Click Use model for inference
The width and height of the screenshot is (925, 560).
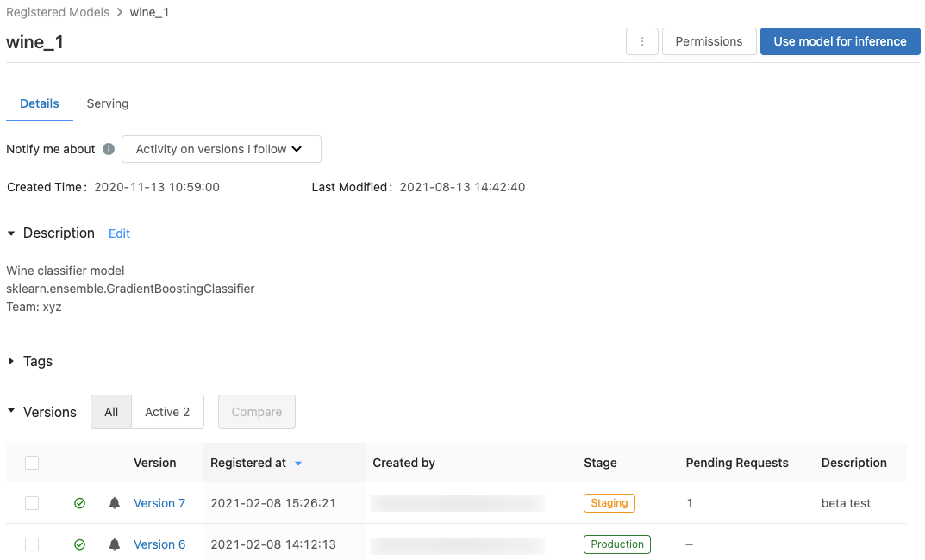(x=839, y=40)
